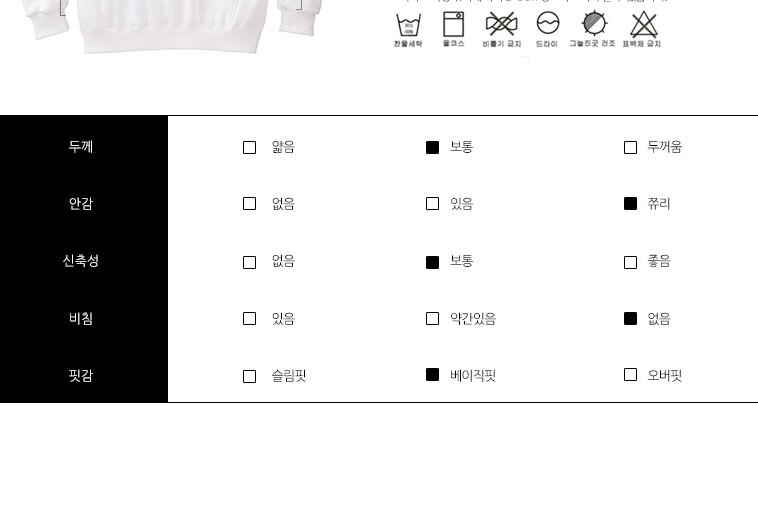The width and height of the screenshot is (758, 508).
Task: Check the 두꺼움 thickness checkbox
Action: 630,147
